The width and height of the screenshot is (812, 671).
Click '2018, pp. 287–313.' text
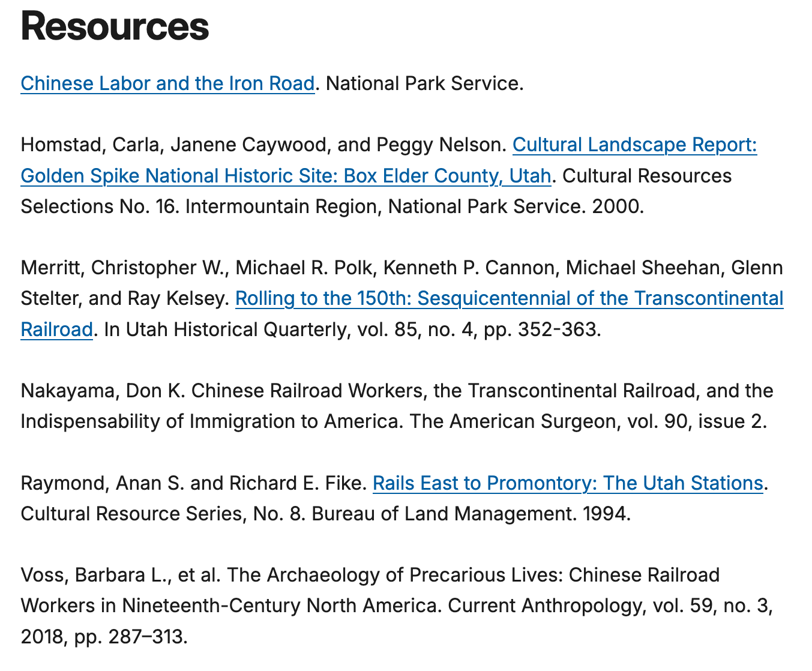coord(104,637)
